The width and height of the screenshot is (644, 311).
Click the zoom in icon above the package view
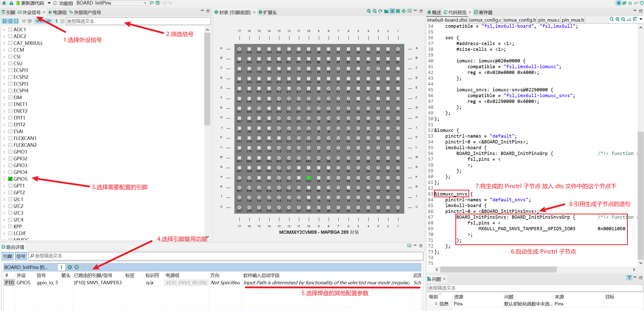coord(368,11)
